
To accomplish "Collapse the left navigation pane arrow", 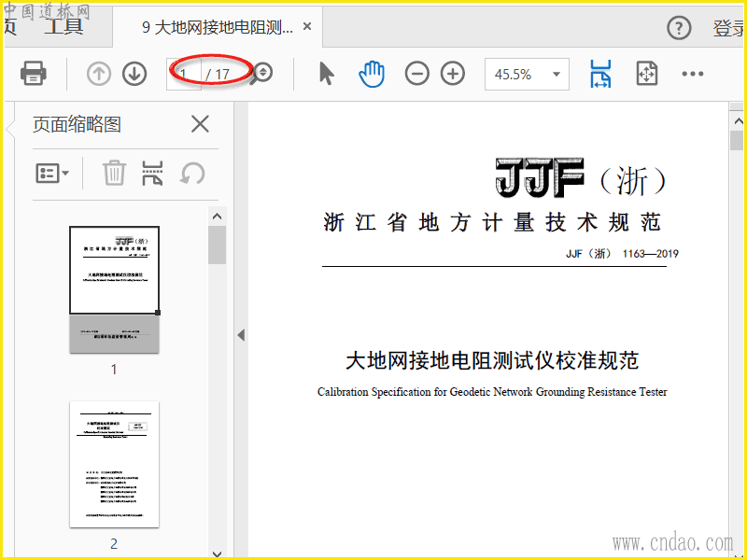I will (x=241, y=335).
